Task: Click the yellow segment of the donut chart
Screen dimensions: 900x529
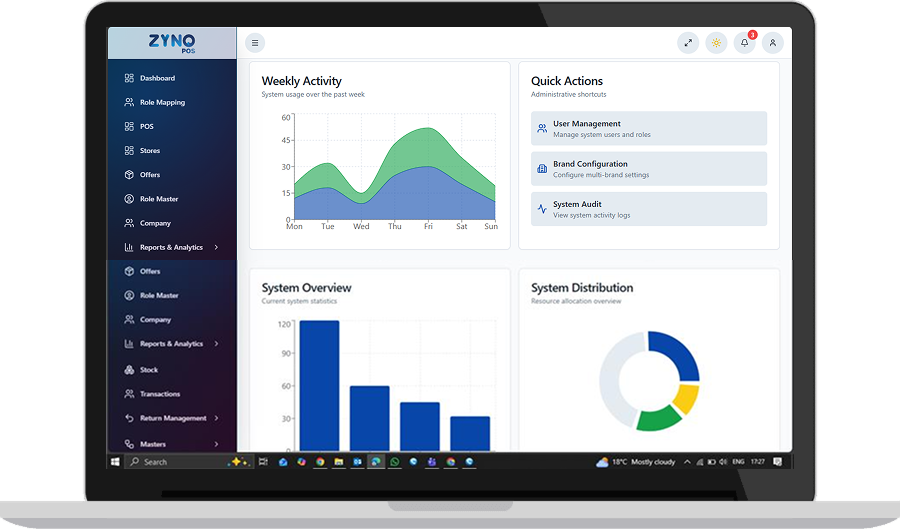Action: coord(686,398)
